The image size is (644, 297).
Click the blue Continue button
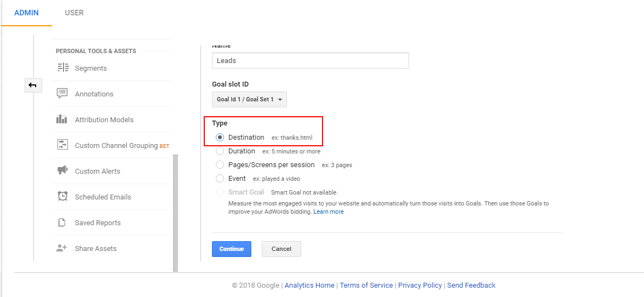tap(232, 249)
